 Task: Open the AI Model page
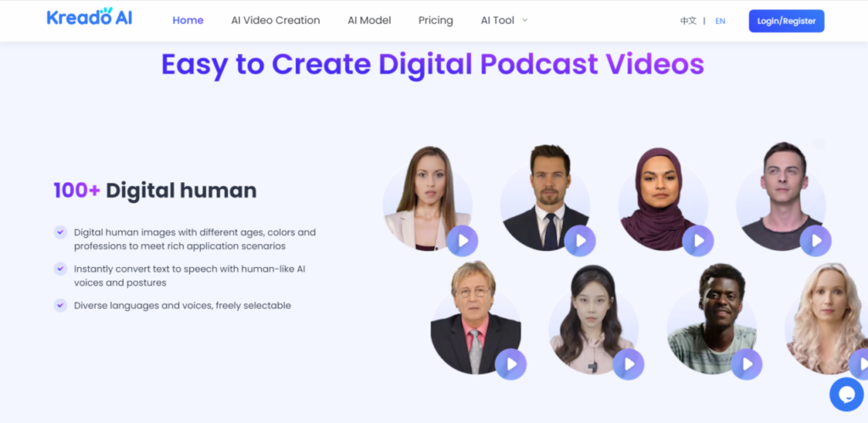point(370,20)
